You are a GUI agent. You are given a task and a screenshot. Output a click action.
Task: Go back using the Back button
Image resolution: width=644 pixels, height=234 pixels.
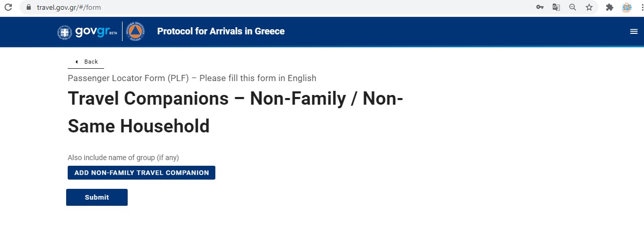pos(86,62)
